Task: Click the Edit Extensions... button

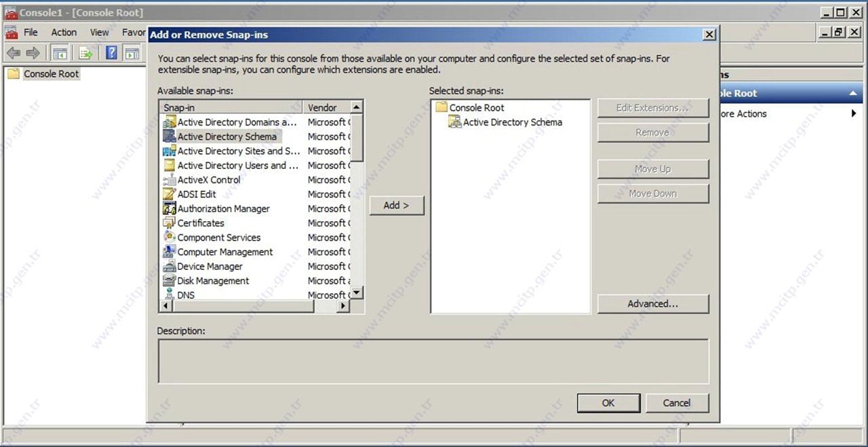Action: [653, 108]
